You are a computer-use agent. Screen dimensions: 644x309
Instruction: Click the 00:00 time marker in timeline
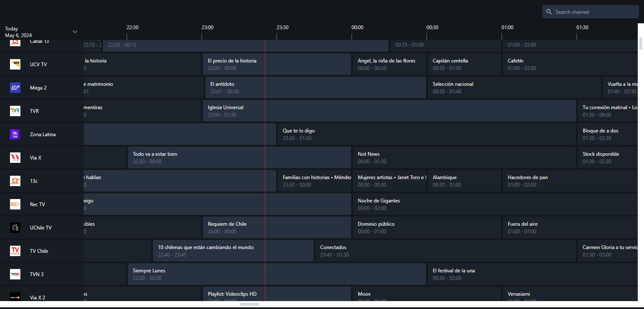(357, 27)
